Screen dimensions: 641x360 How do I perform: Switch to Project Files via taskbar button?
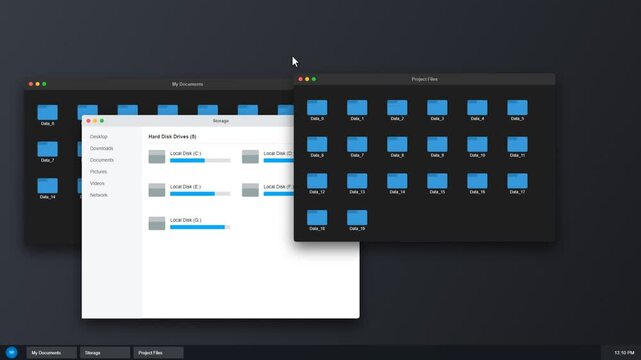click(x=158, y=353)
